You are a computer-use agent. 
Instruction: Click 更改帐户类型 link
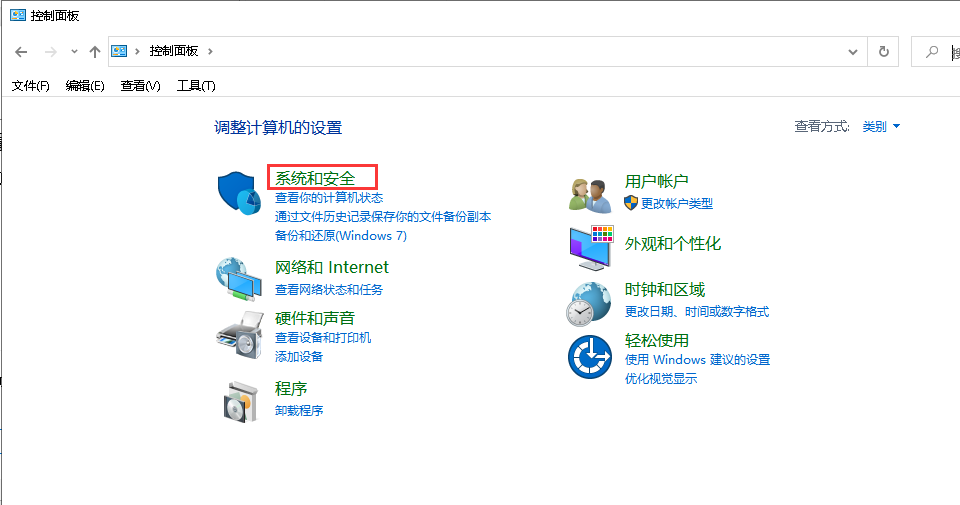tap(677, 203)
